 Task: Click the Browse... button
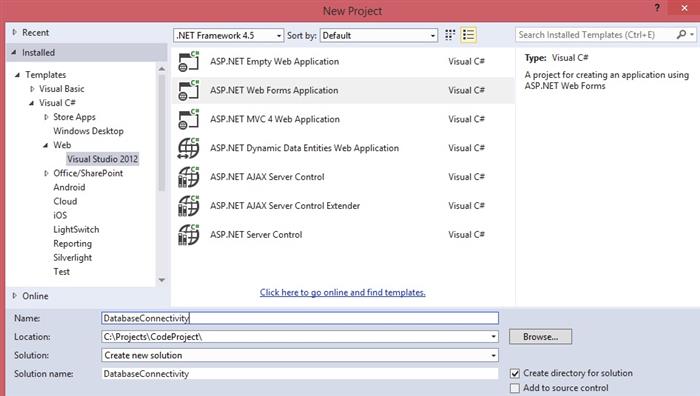click(x=540, y=337)
